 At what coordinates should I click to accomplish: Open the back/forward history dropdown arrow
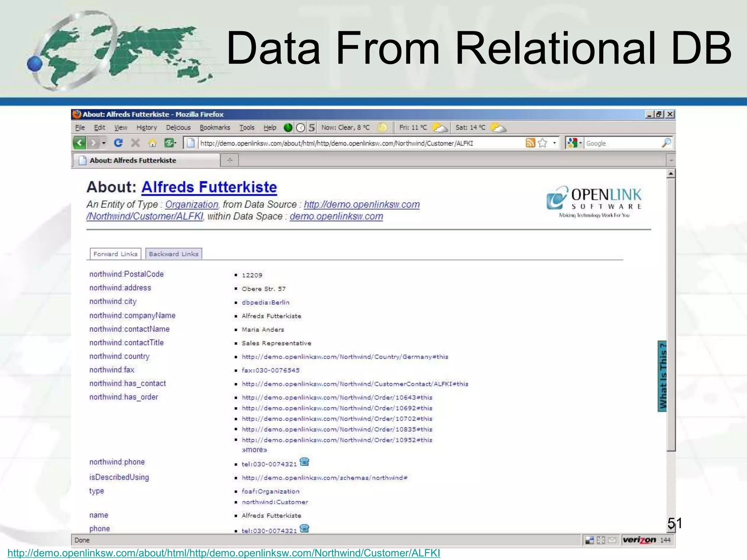(x=104, y=143)
